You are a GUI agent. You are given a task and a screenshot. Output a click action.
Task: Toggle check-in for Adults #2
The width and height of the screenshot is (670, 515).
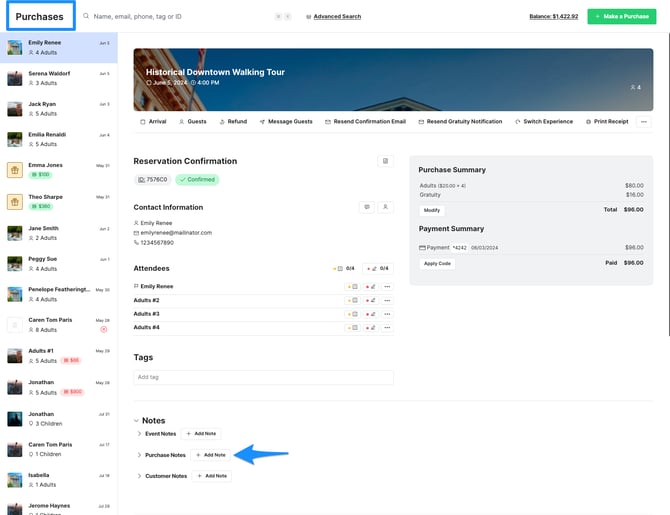(x=353, y=300)
